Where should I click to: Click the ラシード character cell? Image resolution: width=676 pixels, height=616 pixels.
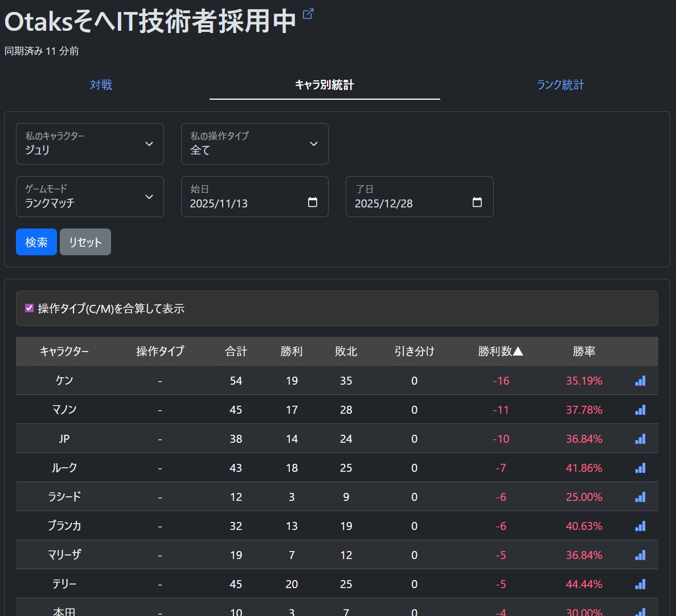[x=64, y=496]
